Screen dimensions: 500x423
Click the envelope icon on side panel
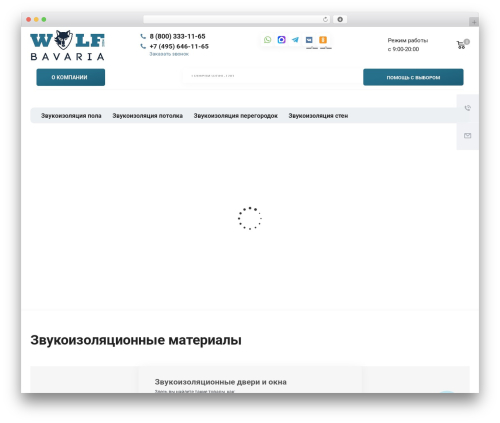click(468, 136)
